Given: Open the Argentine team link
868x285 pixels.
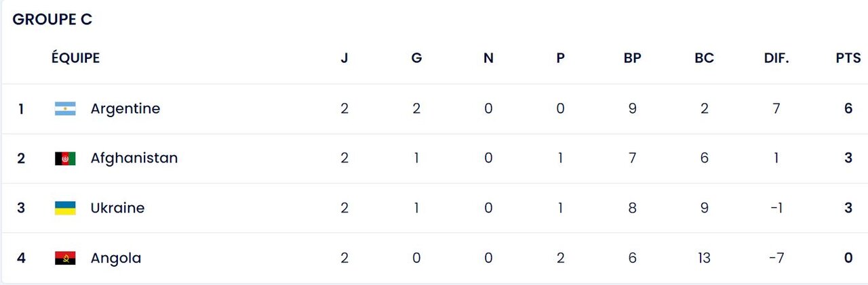Looking at the screenshot, I should coord(125,109).
